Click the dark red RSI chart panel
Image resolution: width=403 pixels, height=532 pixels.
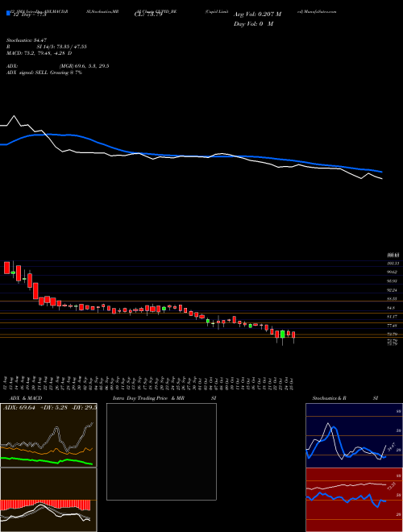click(x=354, y=500)
